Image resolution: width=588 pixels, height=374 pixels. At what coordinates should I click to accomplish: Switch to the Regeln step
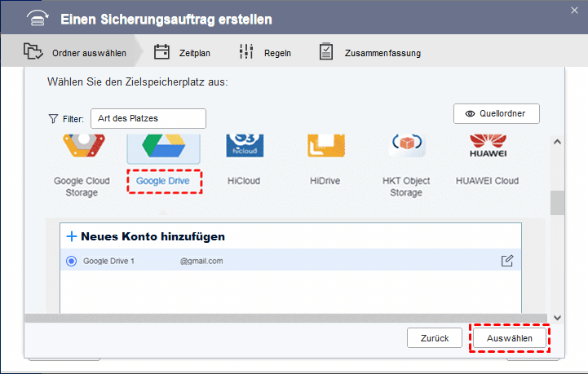coord(266,53)
